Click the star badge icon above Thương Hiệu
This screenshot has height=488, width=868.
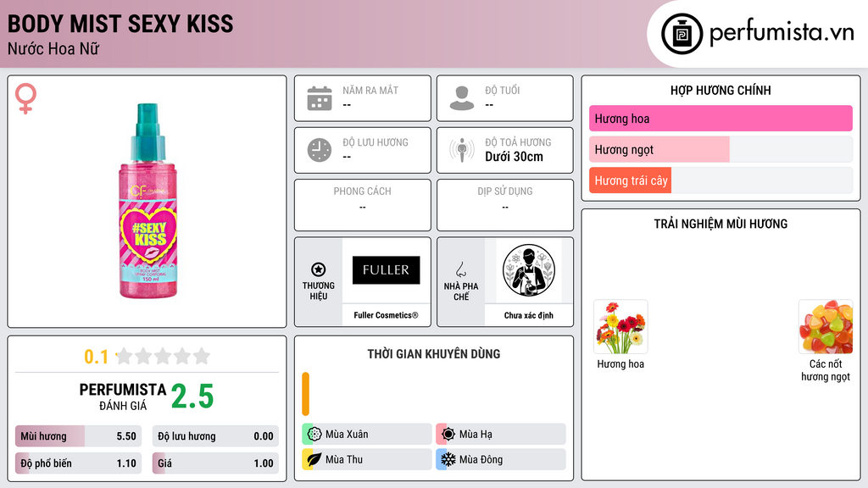319,269
